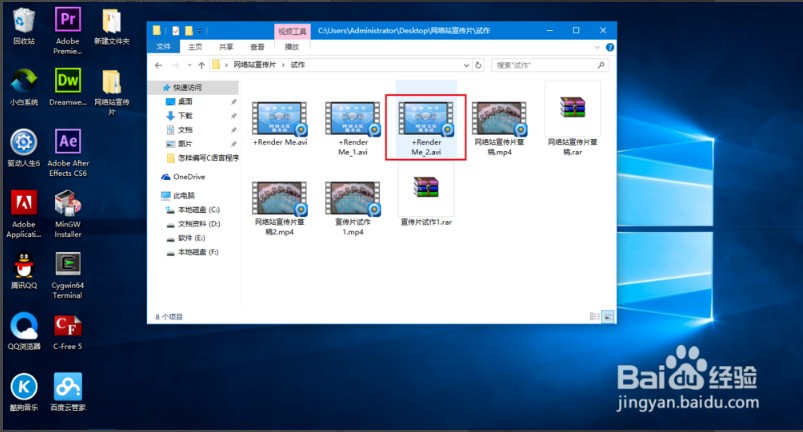Switch to the 查看 ribbon tab

click(258, 46)
